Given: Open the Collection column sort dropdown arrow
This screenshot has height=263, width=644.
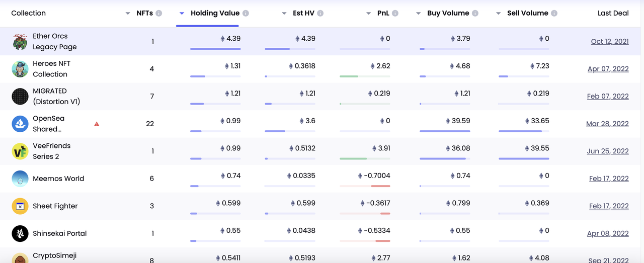Looking at the screenshot, I should pyautogui.click(x=128, y=14).
